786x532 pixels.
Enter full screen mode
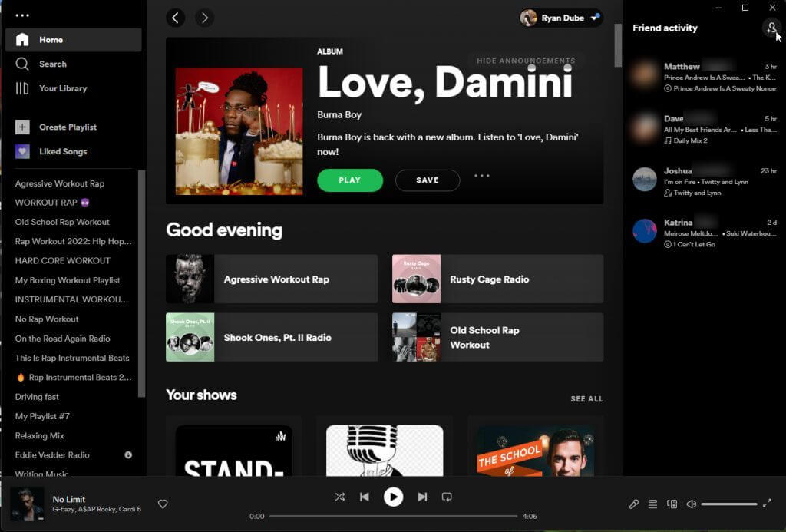[767, 504]
